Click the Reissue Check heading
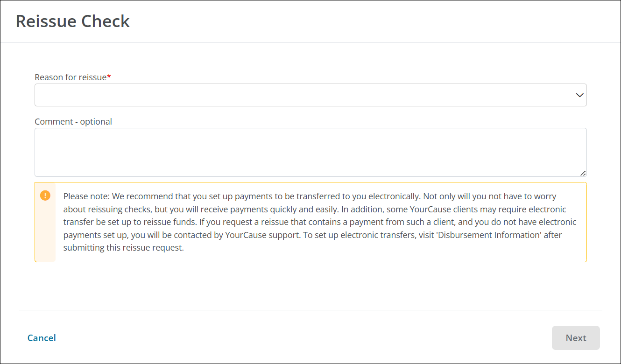621x364 pixels. pyautogui.click(x=73, y=21)
